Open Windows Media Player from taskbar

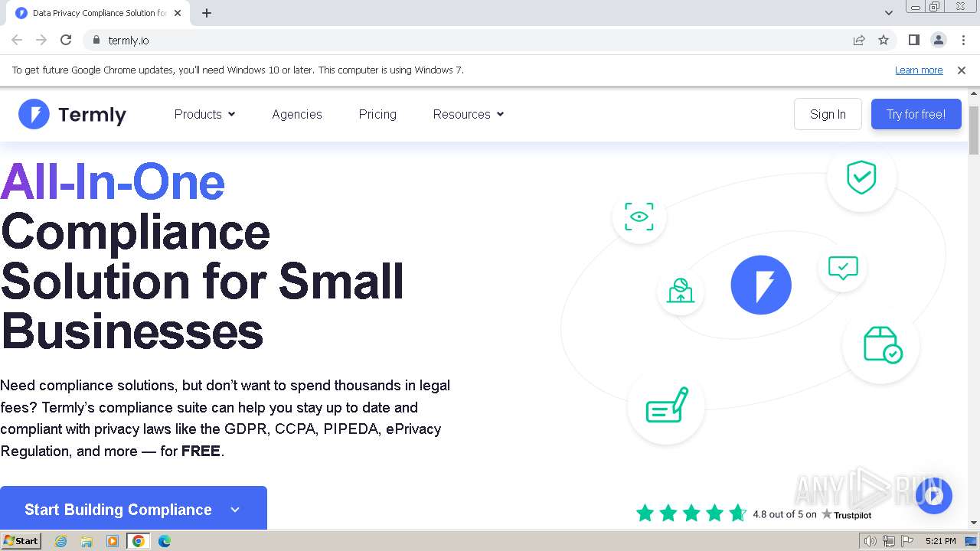(x=113, y=541)
